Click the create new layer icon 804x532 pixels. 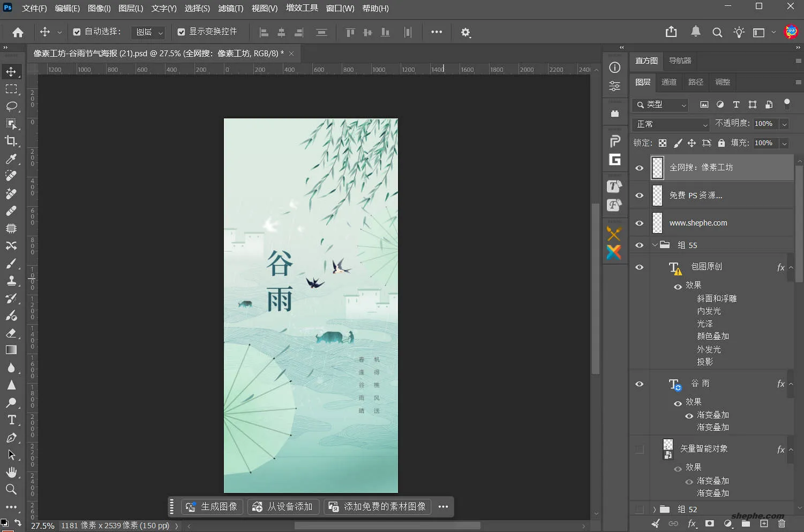[764, 523]
